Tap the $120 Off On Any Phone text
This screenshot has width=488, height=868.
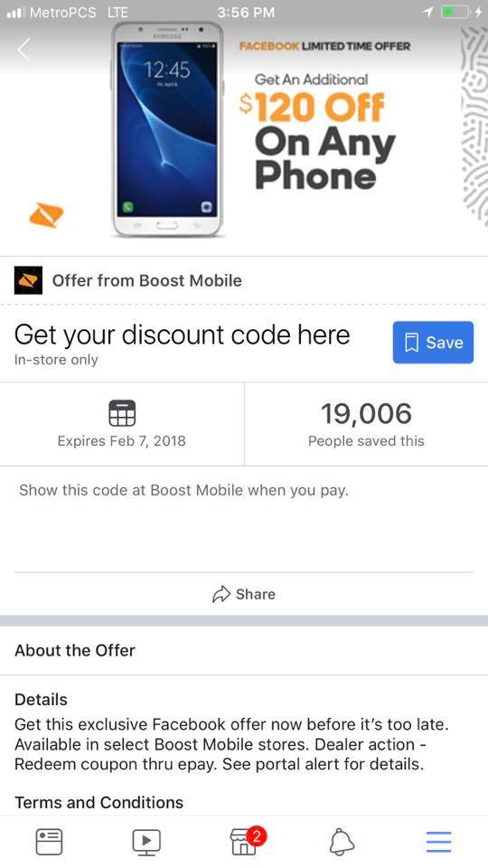[x=318, y=141]
